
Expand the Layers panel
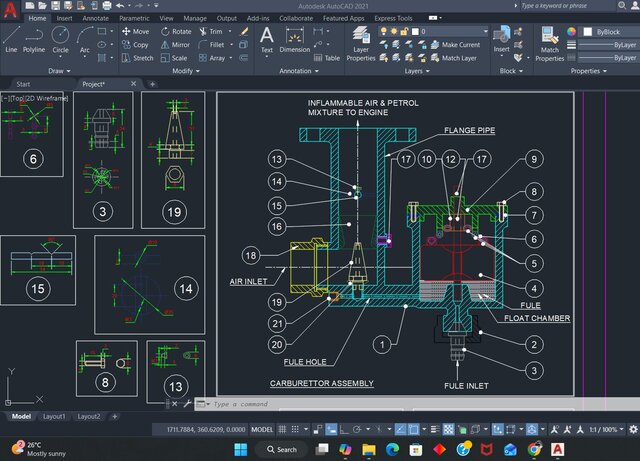(x=417, y=71)
